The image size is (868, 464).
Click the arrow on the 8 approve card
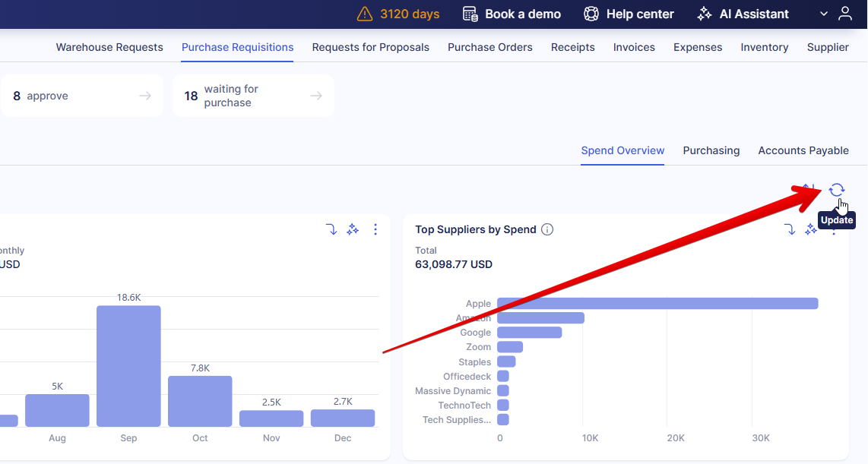pos(145,96)
